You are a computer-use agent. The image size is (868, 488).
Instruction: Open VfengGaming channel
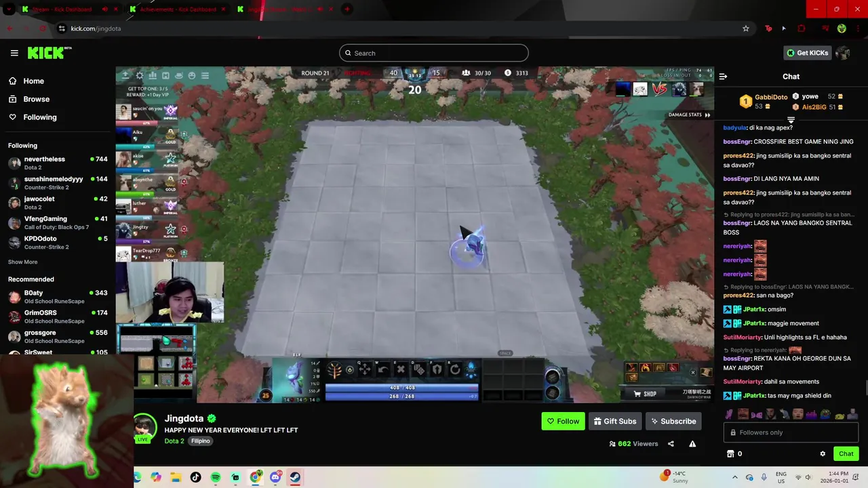tap(57, 222)
